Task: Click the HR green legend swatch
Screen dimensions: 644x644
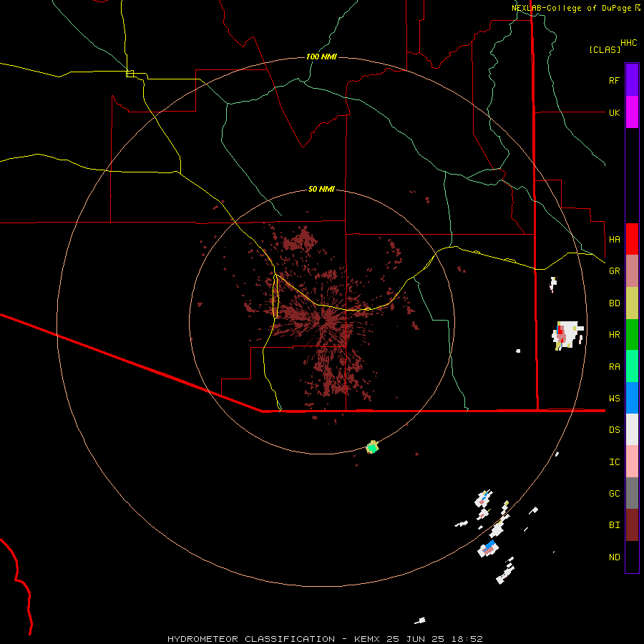Action: [632, 335]
